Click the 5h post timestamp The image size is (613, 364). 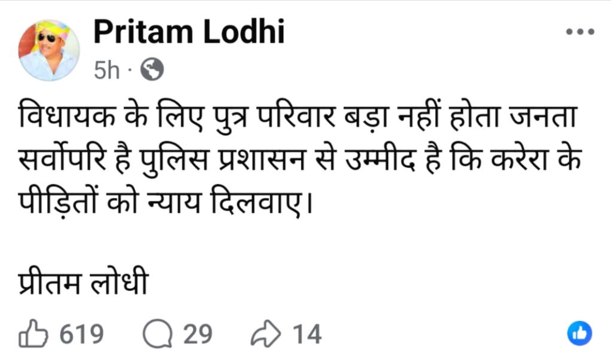pyautogui.click(x=107, y=72)
